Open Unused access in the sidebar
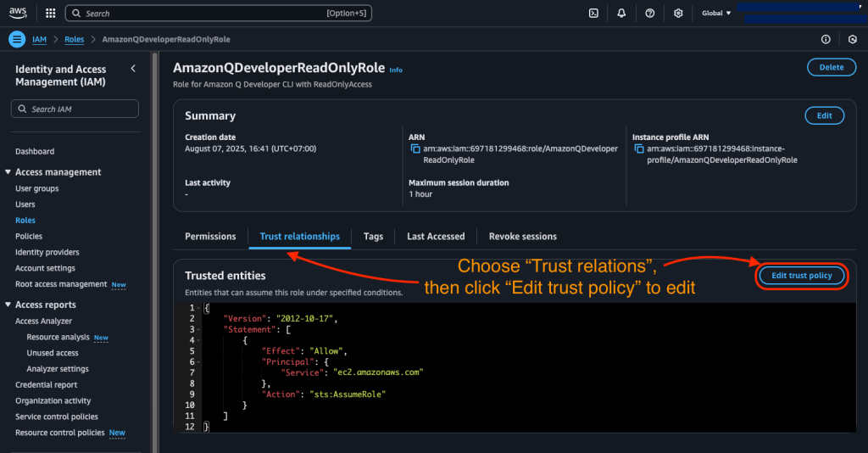Image resolution: width=868 pixels, height=453 pixels. pos(53,353)
